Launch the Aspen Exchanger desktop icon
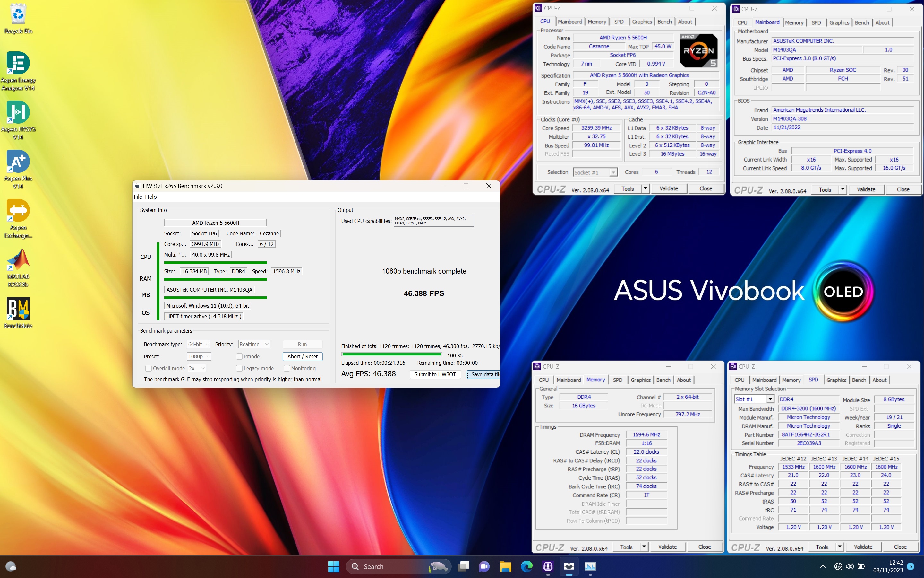 click(x=18, y=219)
